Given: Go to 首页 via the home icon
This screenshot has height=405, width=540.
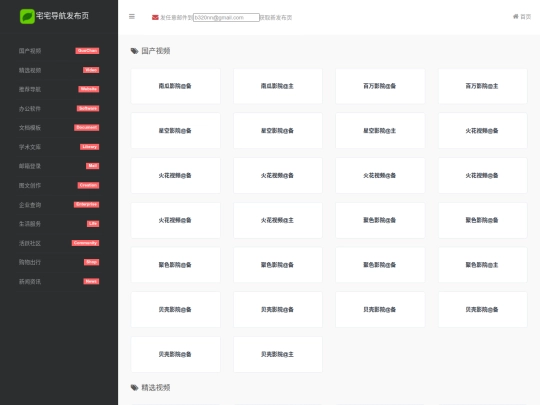Looking at the screenshot, I should point(522,17).
